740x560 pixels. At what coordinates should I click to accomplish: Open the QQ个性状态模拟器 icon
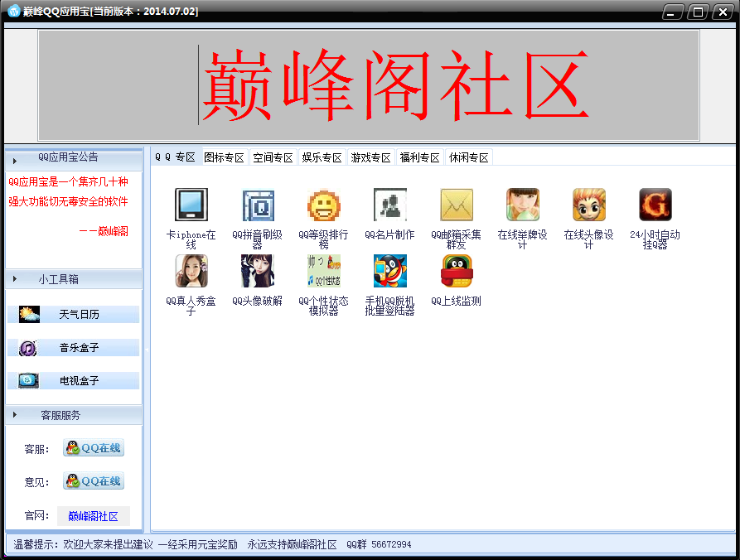(324, 271)
